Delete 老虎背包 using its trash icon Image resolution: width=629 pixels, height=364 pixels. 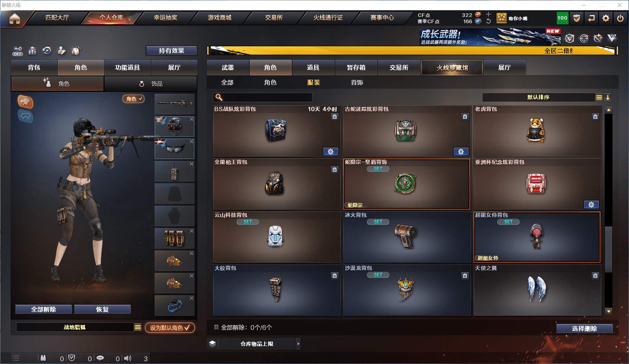click(595, 117)
